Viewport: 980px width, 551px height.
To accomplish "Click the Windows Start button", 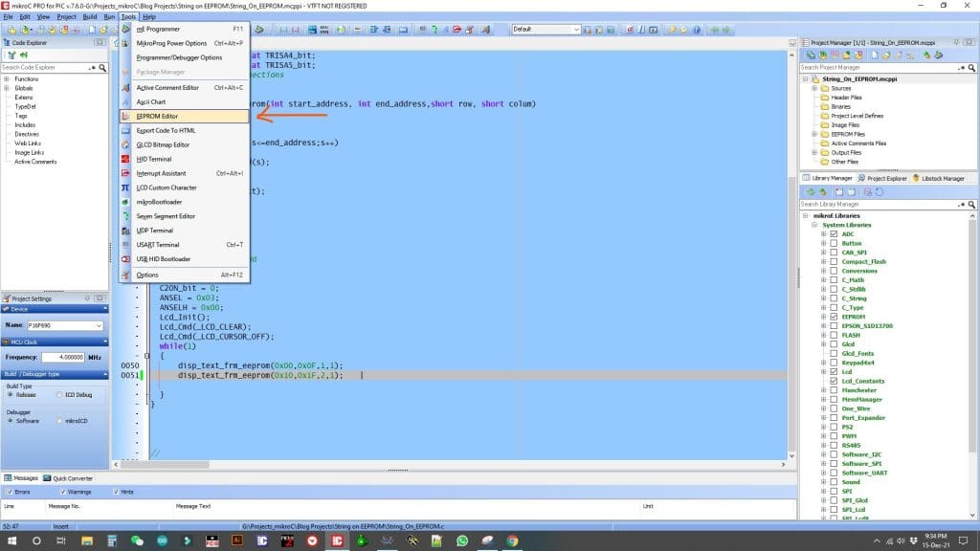I will (x=11, y=541).
